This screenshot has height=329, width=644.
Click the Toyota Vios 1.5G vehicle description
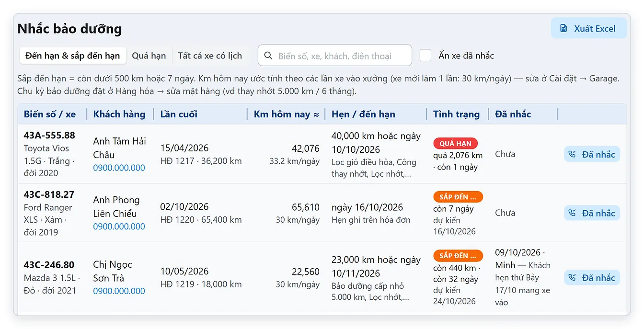click(x=49, y=161)
